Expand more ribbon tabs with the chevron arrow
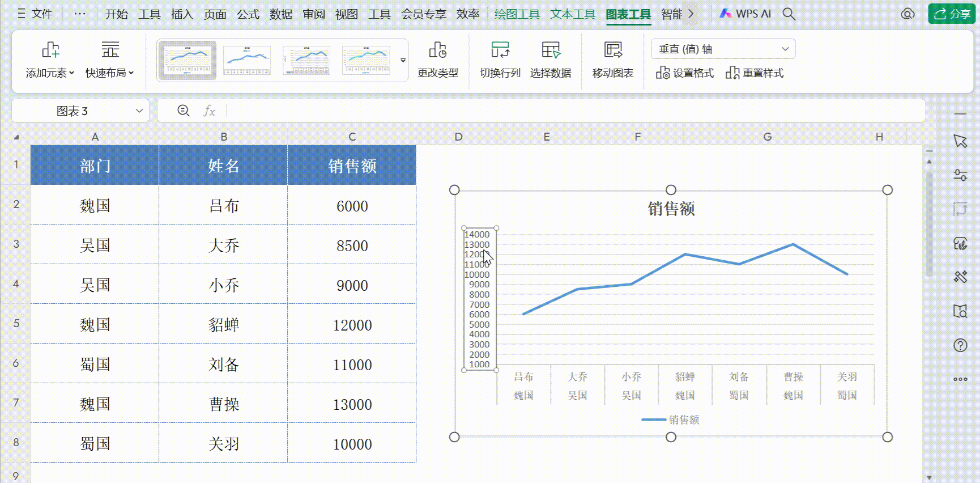Viewport: 980px width, 483px height. pos(691,14)
